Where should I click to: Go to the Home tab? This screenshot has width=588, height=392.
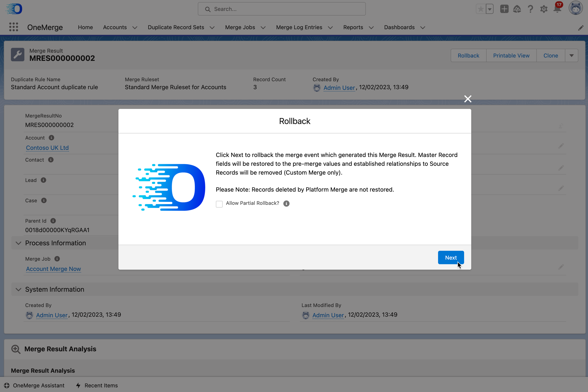(x=85, y=27)
